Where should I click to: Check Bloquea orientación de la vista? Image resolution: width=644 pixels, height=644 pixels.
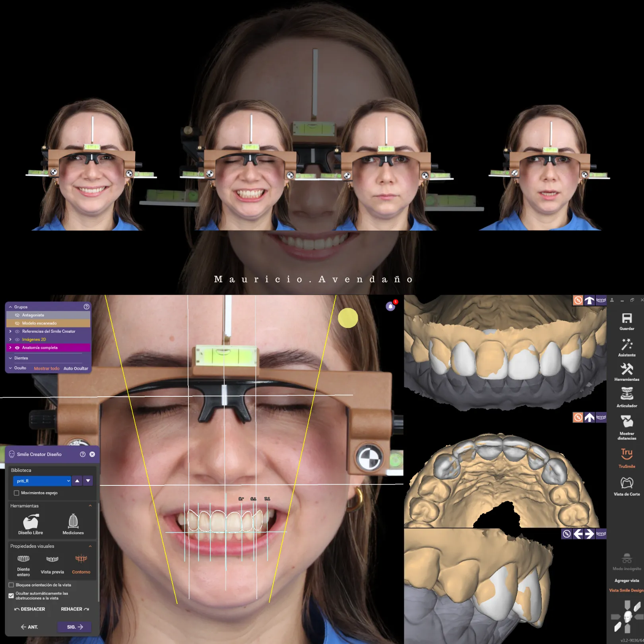pyautogui.click(x=11, y=585)
